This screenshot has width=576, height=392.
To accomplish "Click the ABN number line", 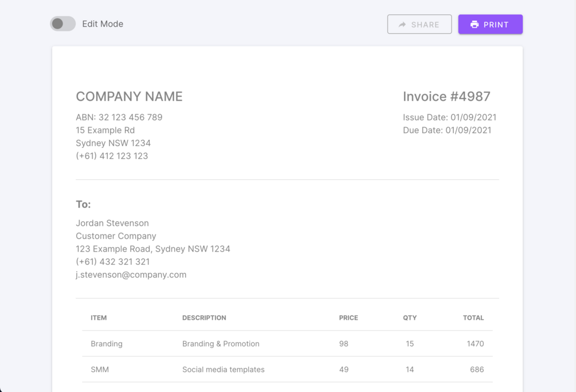I will pyautogui.click(x=119, y=117).
